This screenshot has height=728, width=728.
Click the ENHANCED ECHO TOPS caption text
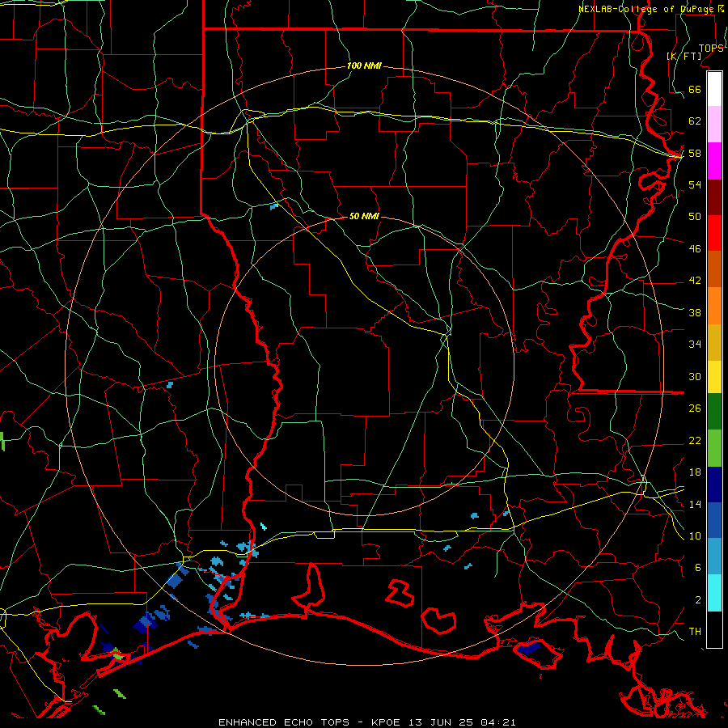pos(284,722)
